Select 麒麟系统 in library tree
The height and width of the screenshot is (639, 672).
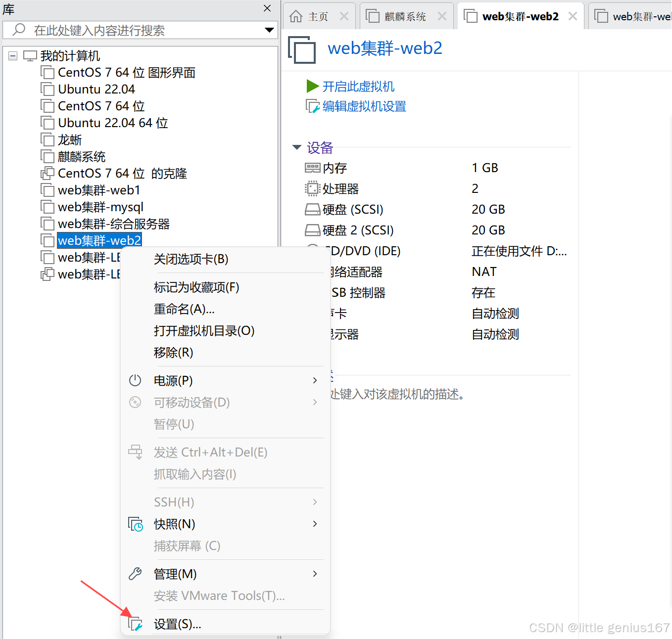coord(82,157)
